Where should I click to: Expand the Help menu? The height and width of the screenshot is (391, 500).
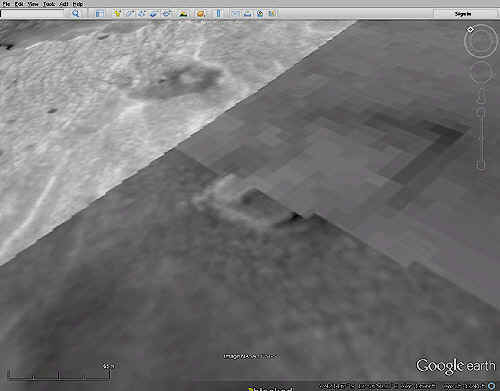[x=78, y=4]
